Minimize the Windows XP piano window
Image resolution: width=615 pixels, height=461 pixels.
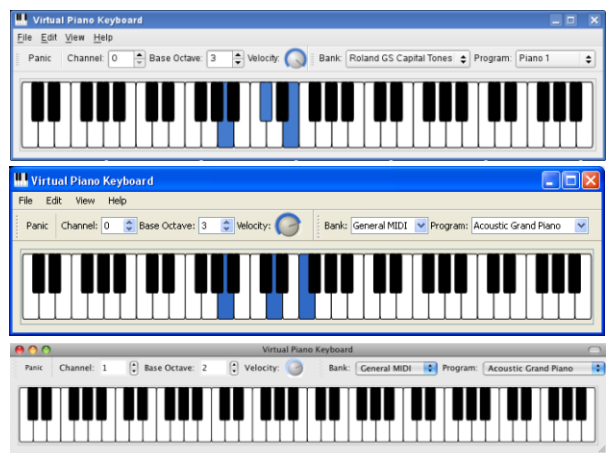(x=551, y=180)
